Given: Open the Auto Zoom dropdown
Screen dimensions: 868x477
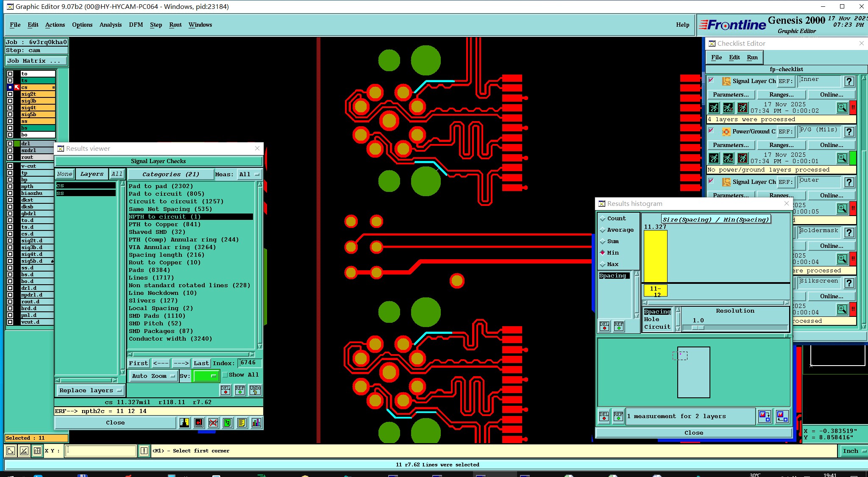Looking at the screenshot, I should 153,376.
